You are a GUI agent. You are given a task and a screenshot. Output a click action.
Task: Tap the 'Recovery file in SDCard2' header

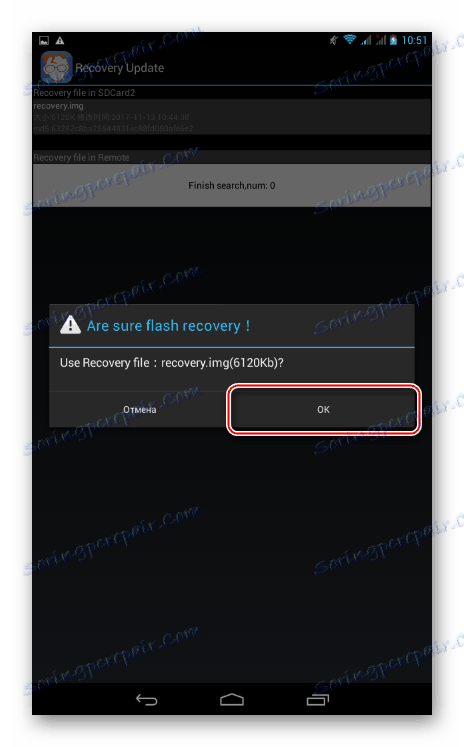coord(84,92)
